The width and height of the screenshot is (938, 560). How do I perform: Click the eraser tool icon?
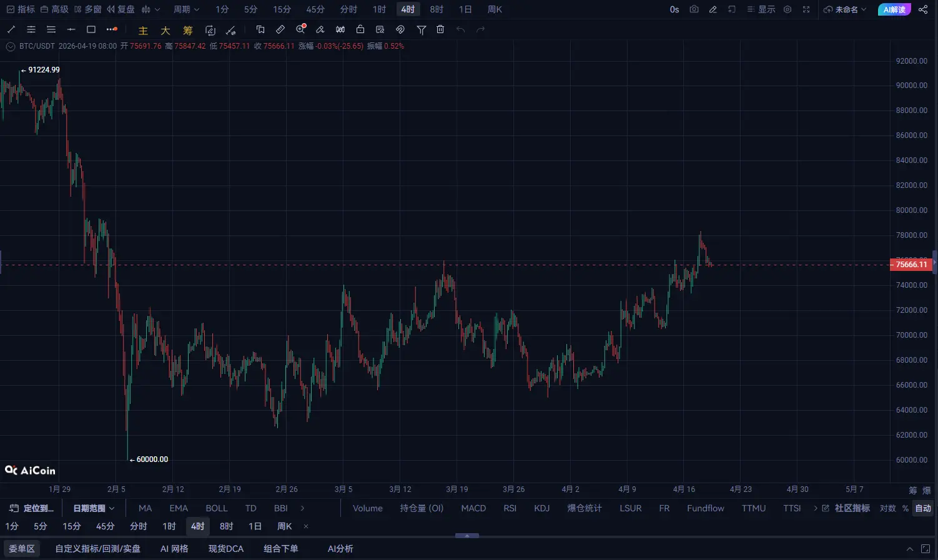point(320,29)
